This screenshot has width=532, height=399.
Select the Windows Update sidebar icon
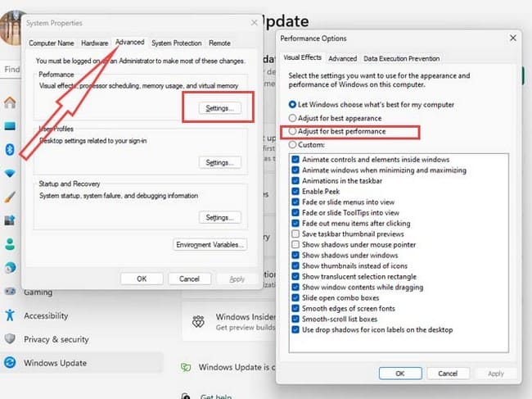point(10,363)
